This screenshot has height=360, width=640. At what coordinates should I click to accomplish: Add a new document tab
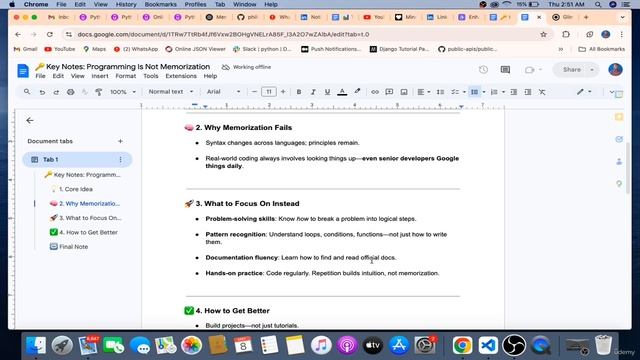point(120,141)
